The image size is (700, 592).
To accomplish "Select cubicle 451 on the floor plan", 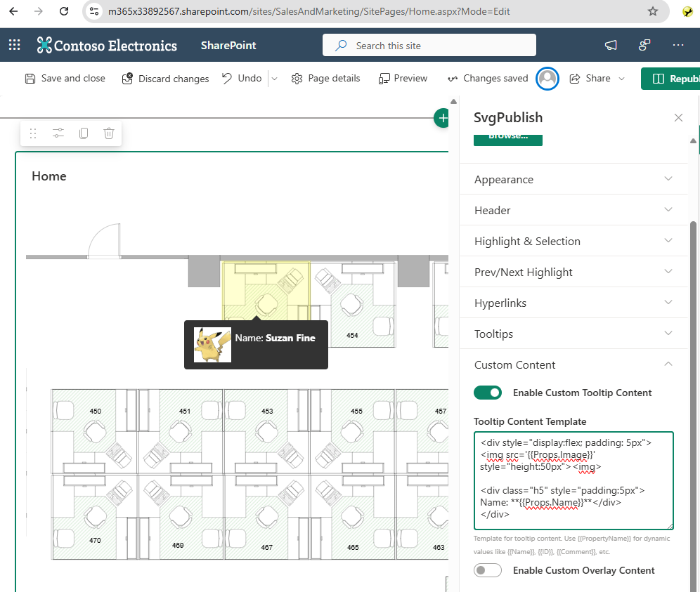I will tap(181, 431).
